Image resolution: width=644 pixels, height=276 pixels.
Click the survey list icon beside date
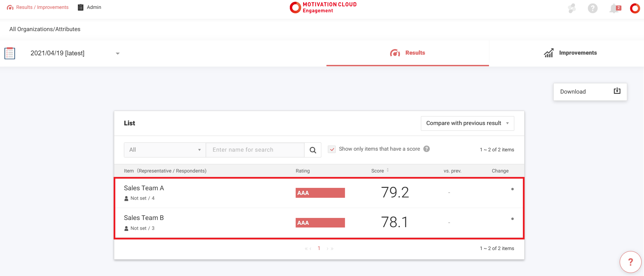point(10,53)
